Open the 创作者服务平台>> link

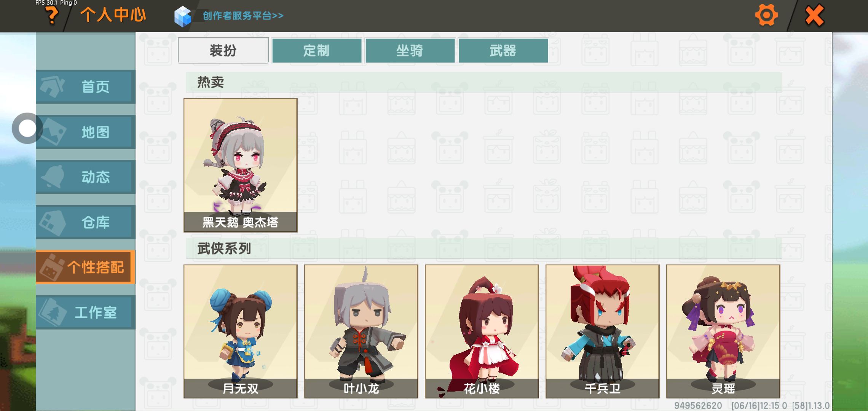(x=243, y=16)
